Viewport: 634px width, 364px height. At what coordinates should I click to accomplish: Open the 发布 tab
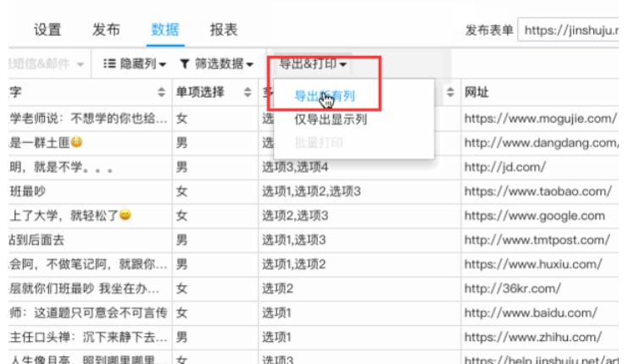coord(106,30)
